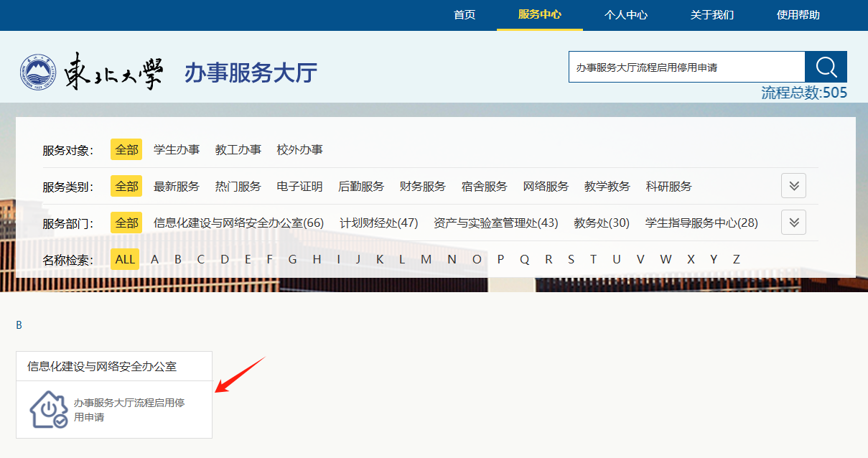Filter by 计划财经处(47) department
Viewport: 868px width, 458px height.
[x=378, y=223]
